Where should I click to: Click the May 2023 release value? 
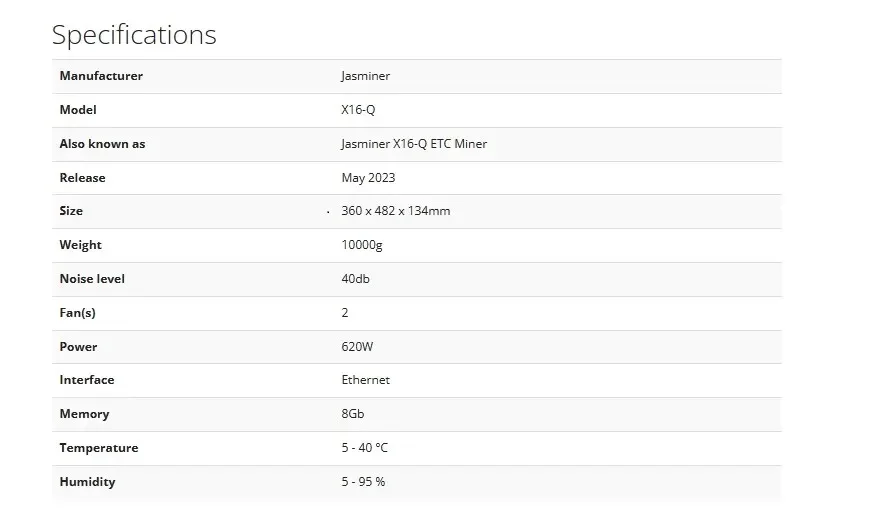click(368, 178)
